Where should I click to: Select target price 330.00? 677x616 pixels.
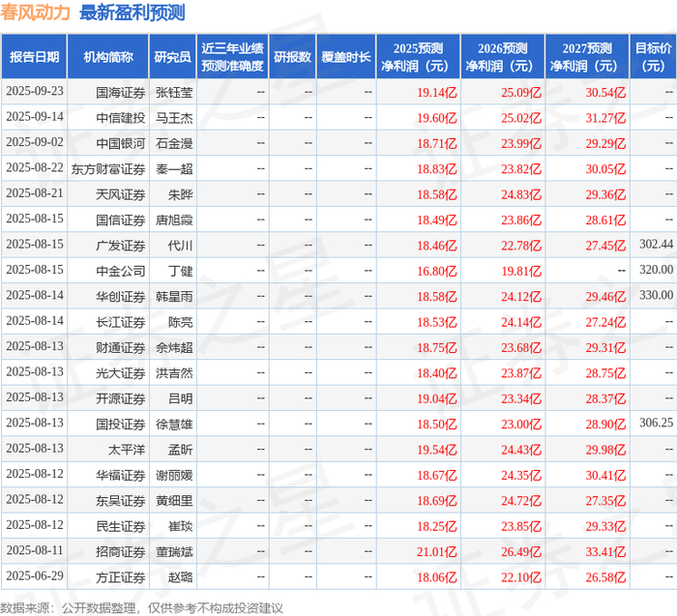pos(656,295)
